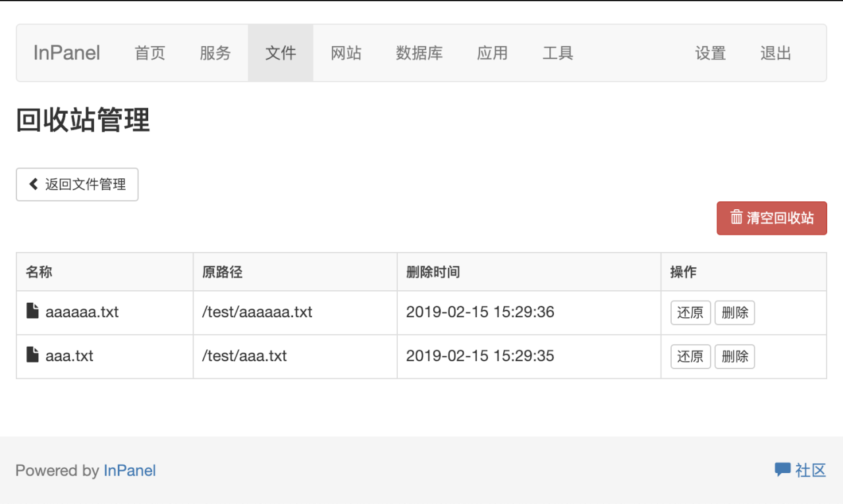The height and width of the screenshot is (504, 843).
Task: Open the 社区 community link
Action: [x=809, y=470]
